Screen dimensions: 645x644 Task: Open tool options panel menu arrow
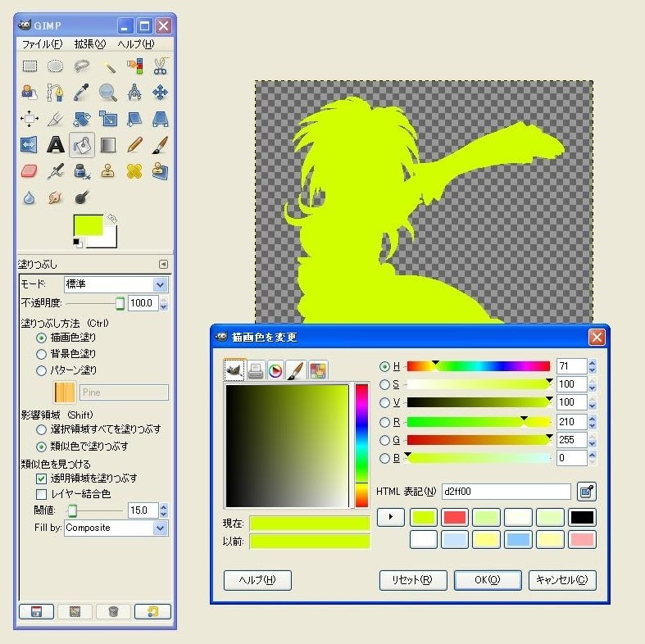point(163,264)
